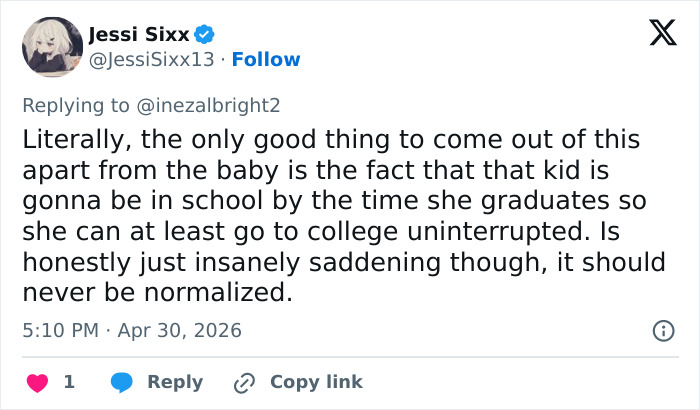
Task: Follow Jessi Sixx
Action: coord(266,60)
